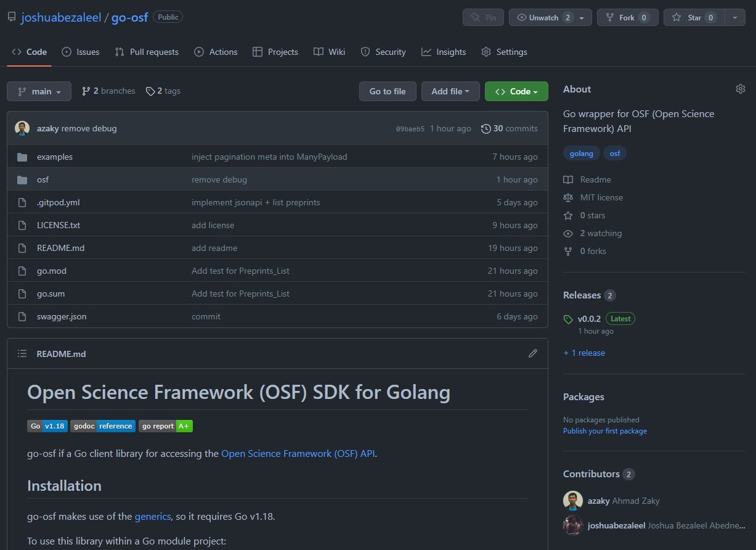The image size is (756, 550).
Task: Click the osf folder icon
Action: pyautogui.click(x=22, y=179)
